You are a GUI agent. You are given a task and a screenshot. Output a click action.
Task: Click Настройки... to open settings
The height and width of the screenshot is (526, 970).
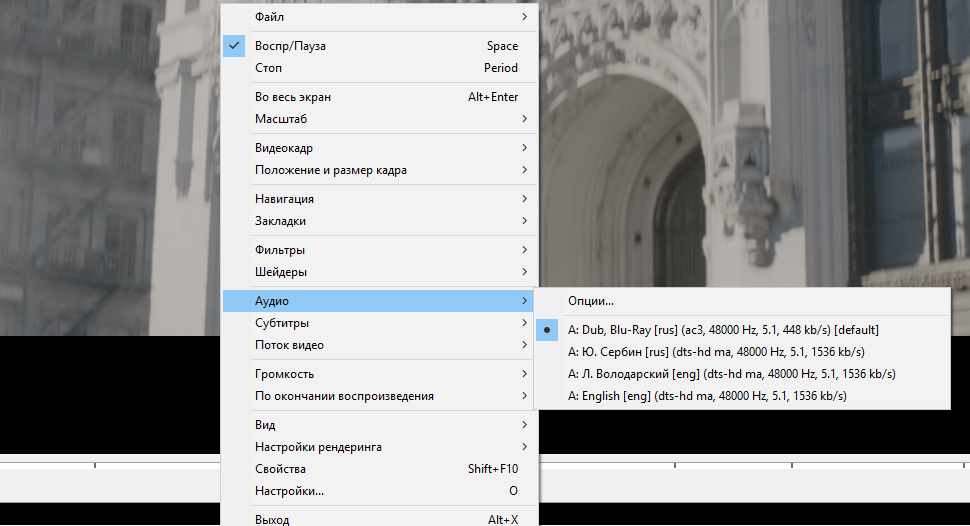289,491
